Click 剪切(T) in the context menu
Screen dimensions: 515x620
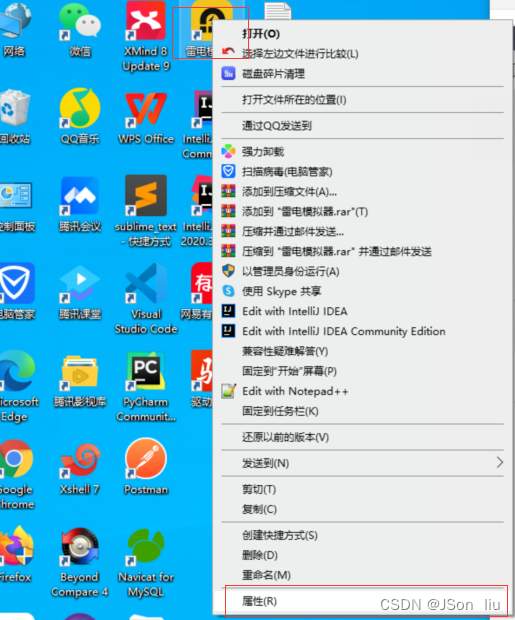click(259, 489)
